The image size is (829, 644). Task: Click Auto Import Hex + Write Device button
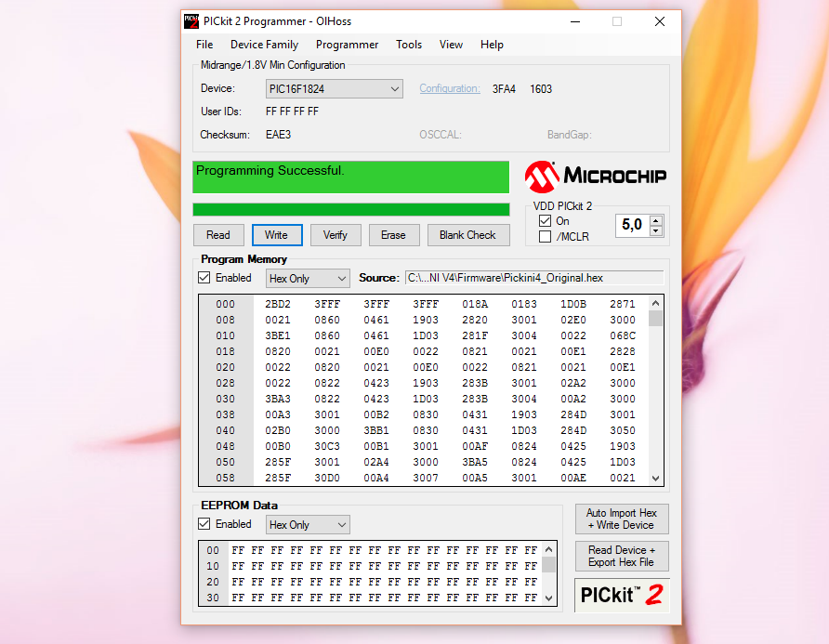point(622,519)
